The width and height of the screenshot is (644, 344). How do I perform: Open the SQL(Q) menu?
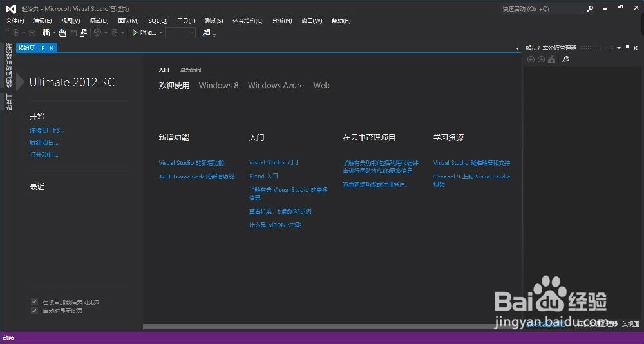(x=158, y=21)
